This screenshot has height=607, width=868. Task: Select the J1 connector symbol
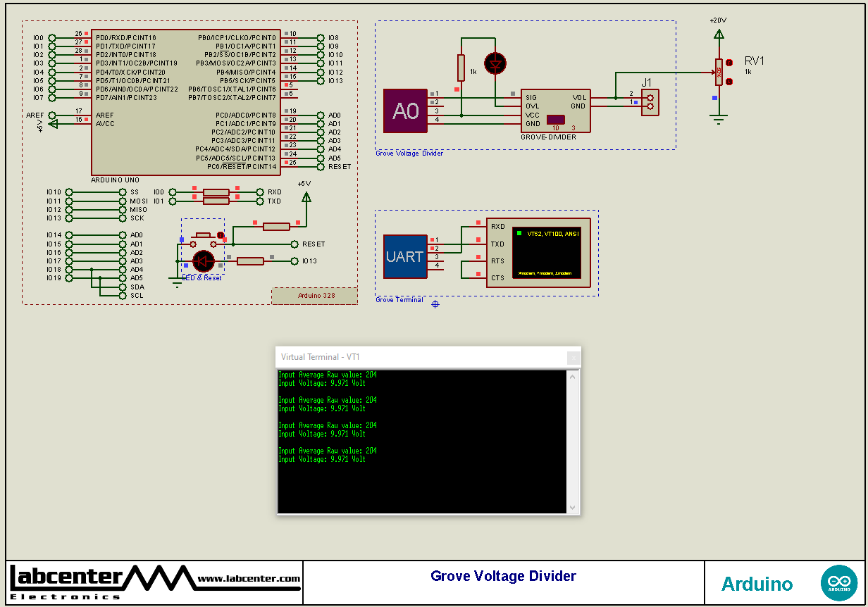click(650, 102)
